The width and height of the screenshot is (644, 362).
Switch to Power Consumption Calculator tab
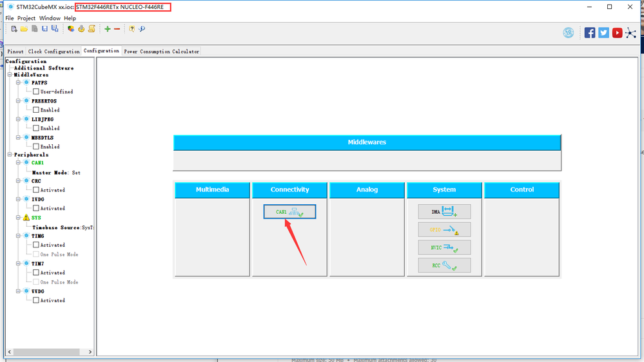click(x=161, y=52)
